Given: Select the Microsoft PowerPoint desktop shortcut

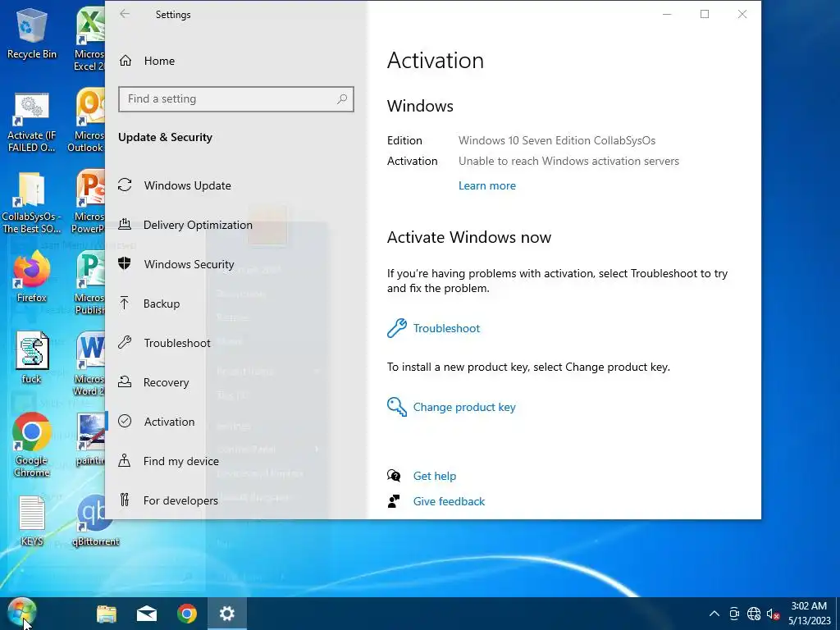Looking at the screenshot, I should click(x=89, y=203).
